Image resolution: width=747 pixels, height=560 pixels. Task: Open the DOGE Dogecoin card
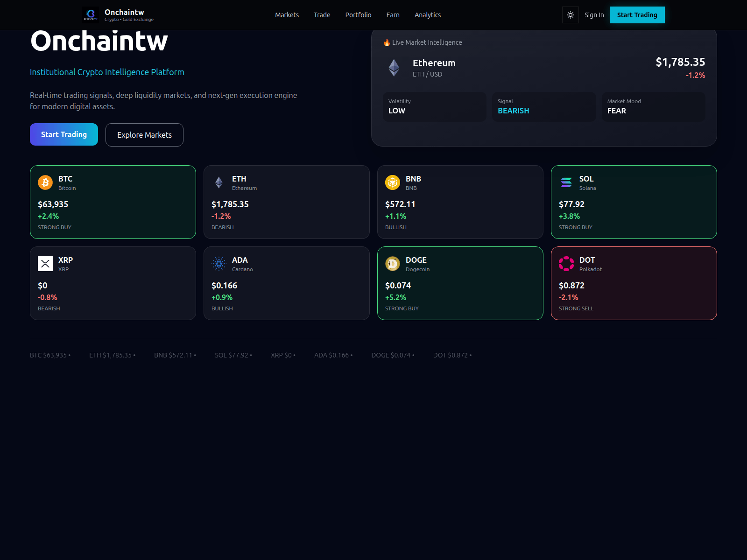(460, 283)
